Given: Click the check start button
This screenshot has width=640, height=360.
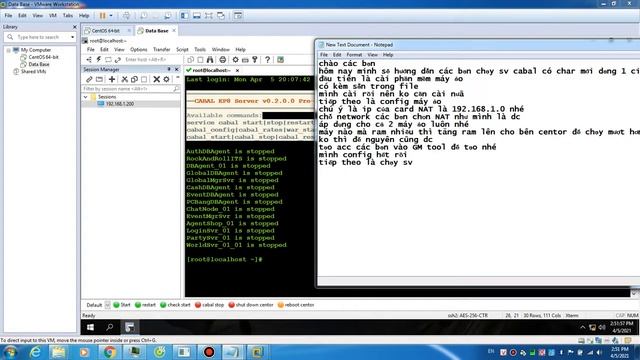Looking at the screenshot, I should coord(176,305).
